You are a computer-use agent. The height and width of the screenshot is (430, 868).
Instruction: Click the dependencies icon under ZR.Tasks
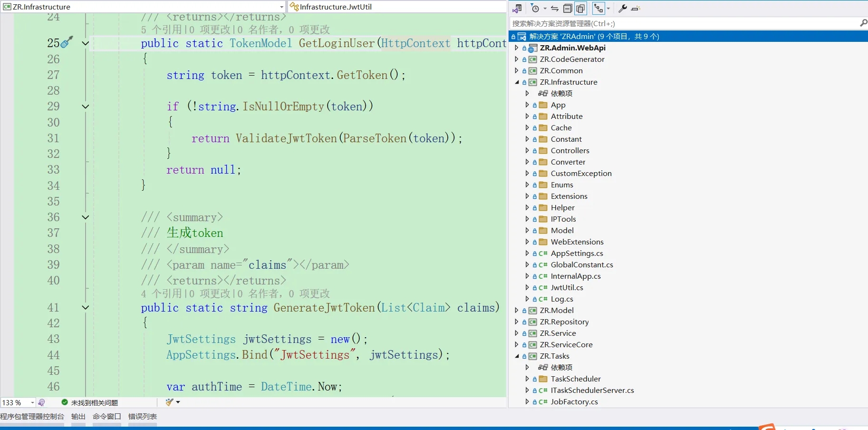[x=543, y=367]
